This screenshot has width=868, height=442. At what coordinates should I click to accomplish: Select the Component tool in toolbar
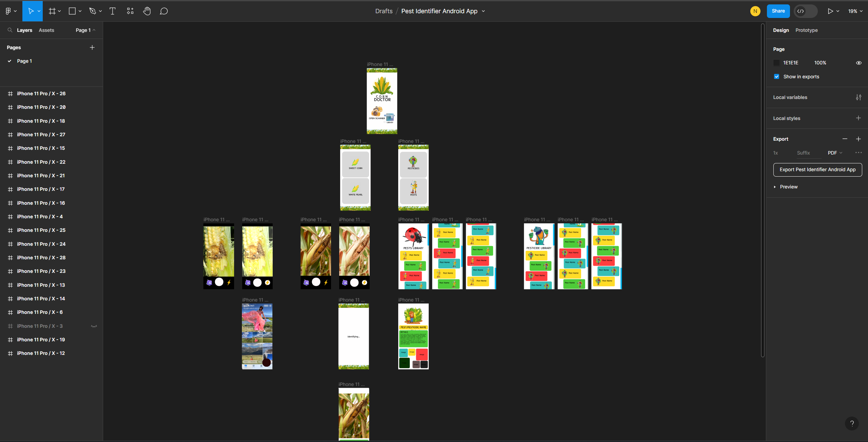[130, 11]
